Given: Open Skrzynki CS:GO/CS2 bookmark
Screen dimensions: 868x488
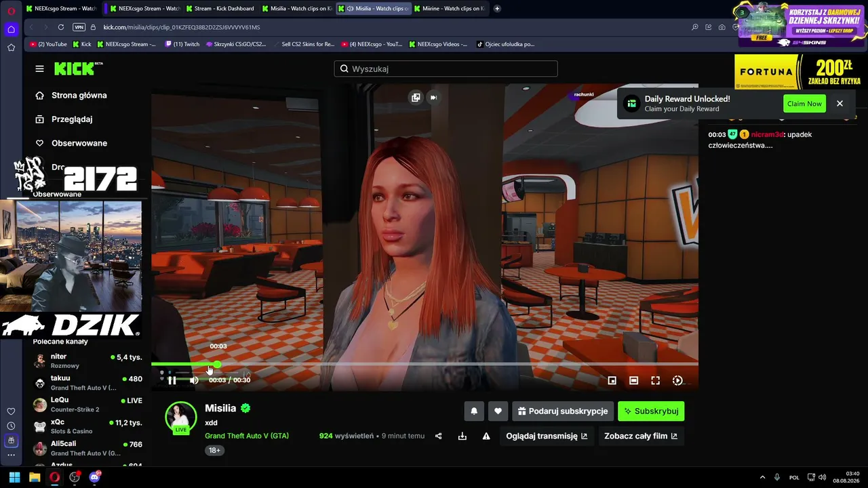Looking at the screenshot, I should (x=235, y=44).
